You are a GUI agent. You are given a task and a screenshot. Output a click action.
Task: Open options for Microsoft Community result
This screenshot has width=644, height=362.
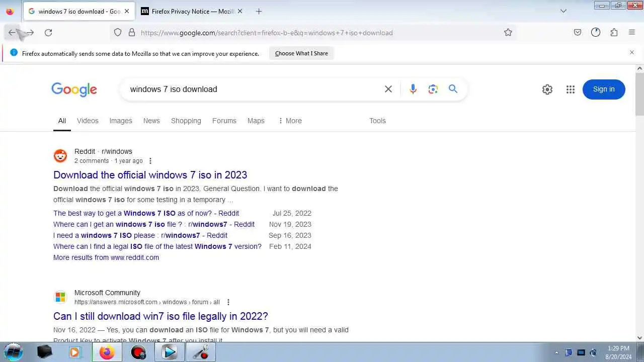pyautogui.click(x=228, y=302)
